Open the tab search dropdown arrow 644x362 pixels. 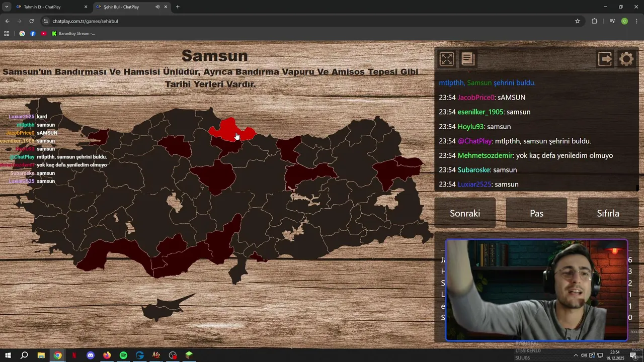point(6,7)
